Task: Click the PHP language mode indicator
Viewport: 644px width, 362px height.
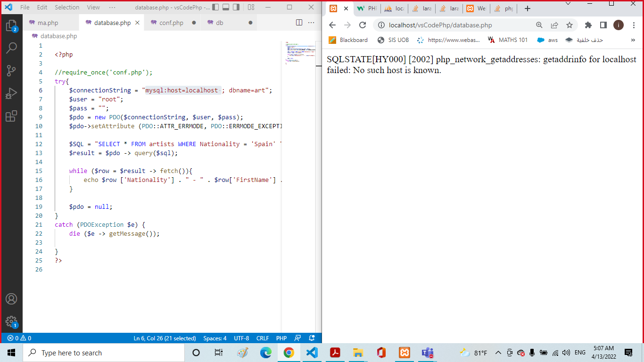Action: tap(281, 338)
